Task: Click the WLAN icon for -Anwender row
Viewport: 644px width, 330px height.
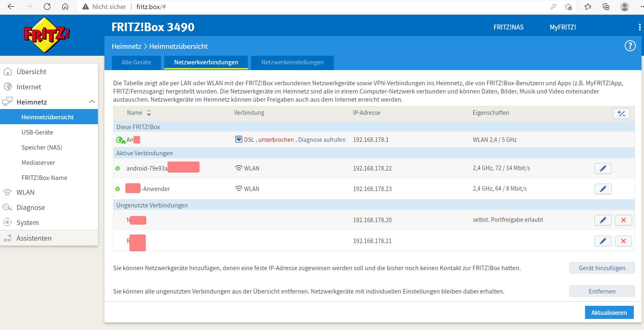Action: click(x=238, y=189)
